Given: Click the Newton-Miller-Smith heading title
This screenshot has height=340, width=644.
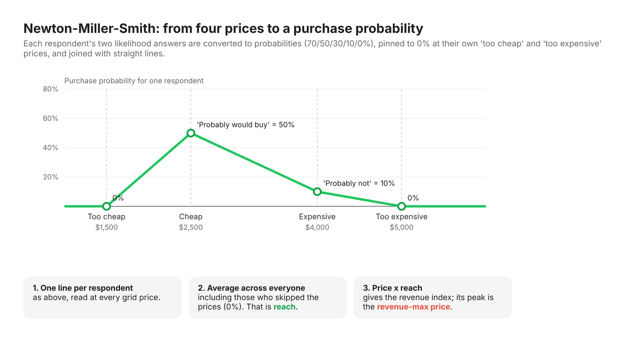Looking at the screenshot, I should [x=223, y=29].
